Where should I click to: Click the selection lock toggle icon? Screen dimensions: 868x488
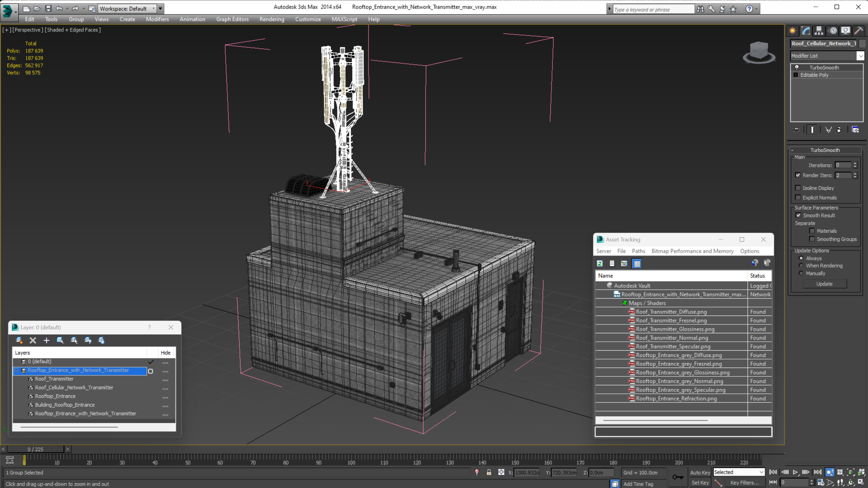(x=489, y=472)
